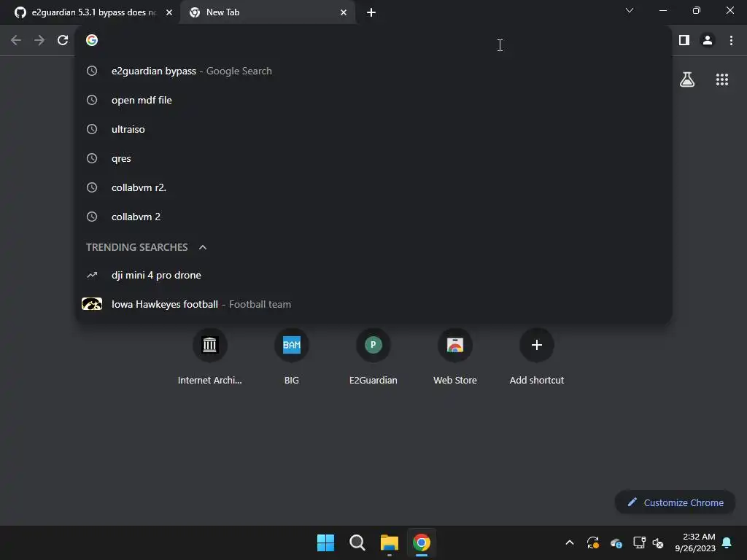This screenshot has height=560, width=747.
Task: Open File Explorer from the taskbar
Action: [x=390, y=542]
